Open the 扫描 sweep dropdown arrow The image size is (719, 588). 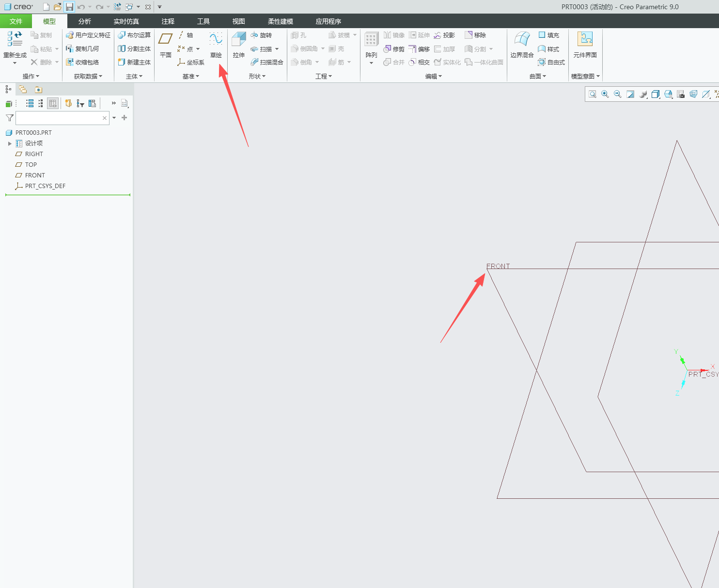(277, 49)
